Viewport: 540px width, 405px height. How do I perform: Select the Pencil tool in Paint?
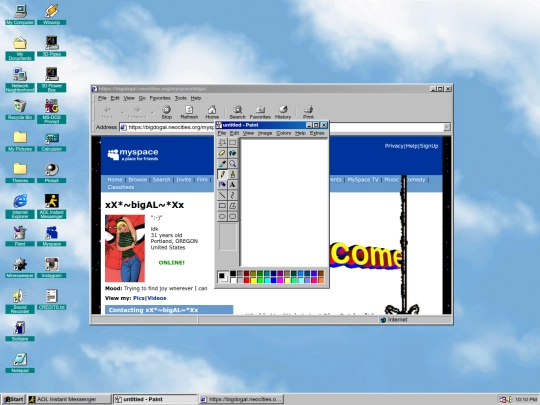click(222, 174)
